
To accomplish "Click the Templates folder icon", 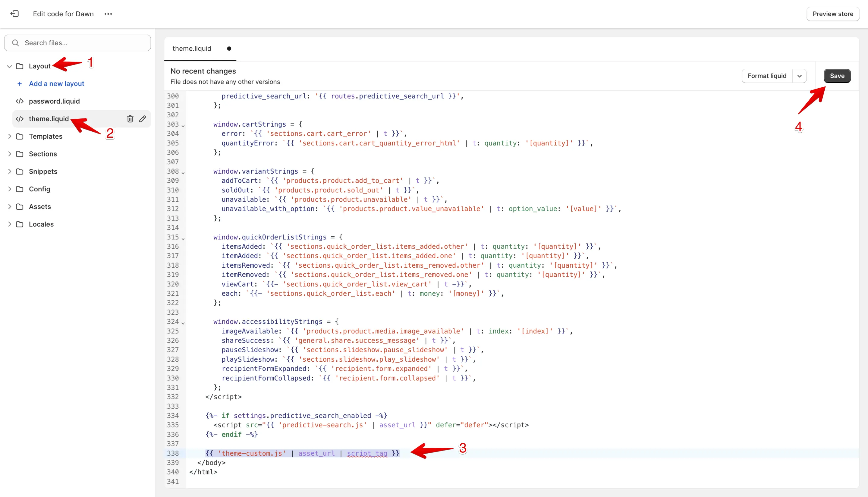I will [x=20, y=137].
